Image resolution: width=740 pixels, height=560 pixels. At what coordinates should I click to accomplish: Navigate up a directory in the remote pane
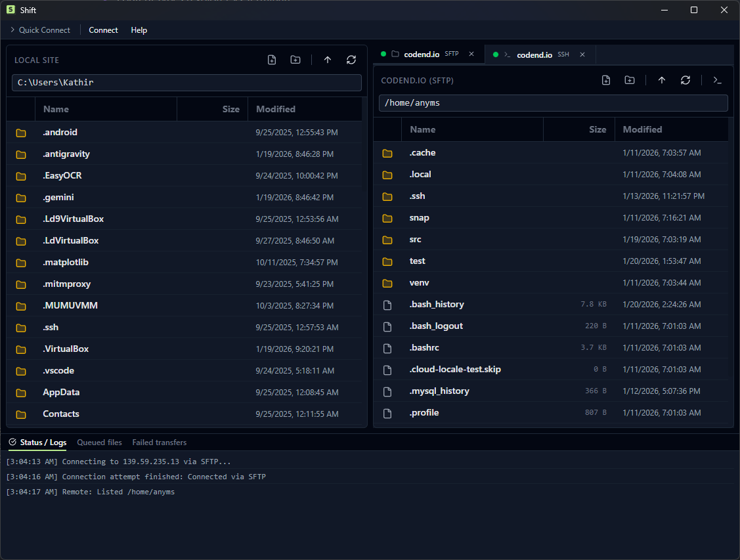(661, 79)
